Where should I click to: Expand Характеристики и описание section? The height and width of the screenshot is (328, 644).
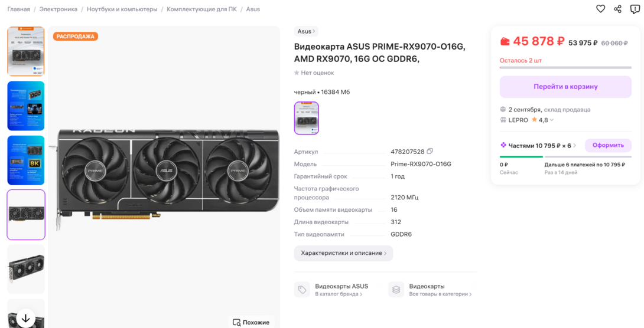[x=343, y=253]
